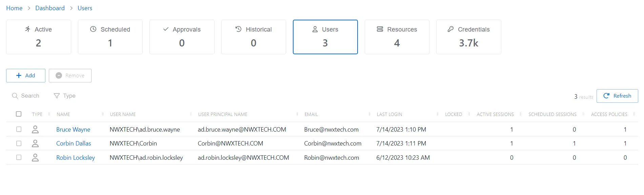Screen dimensions: 644x195
Task: Click last login 7/14/2023 1:10 PM
Action: pos(401,130)
